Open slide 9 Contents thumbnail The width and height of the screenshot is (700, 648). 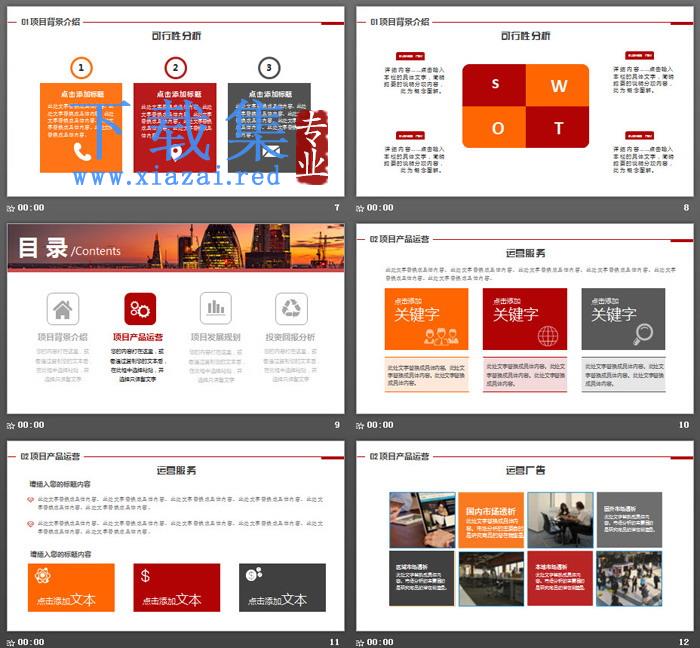point(175,319)
